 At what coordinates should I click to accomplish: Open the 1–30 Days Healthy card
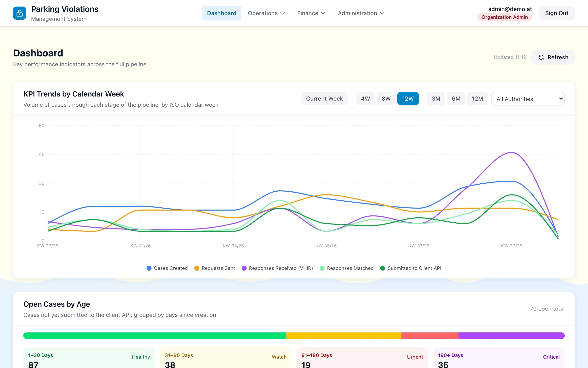(89, 358)
